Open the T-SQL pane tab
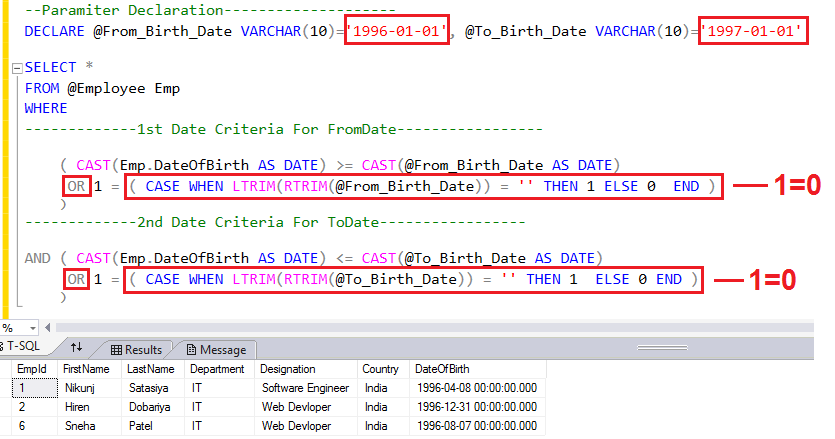The width and height of the screenshot is (835, 439). [x=23, y=346]
